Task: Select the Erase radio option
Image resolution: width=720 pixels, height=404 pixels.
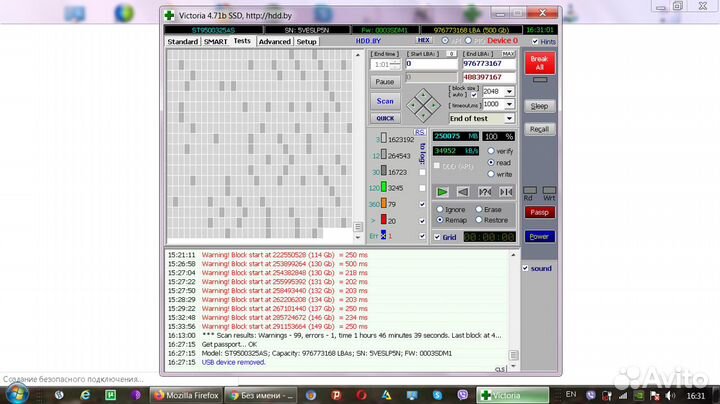Action: pos(480,210)
